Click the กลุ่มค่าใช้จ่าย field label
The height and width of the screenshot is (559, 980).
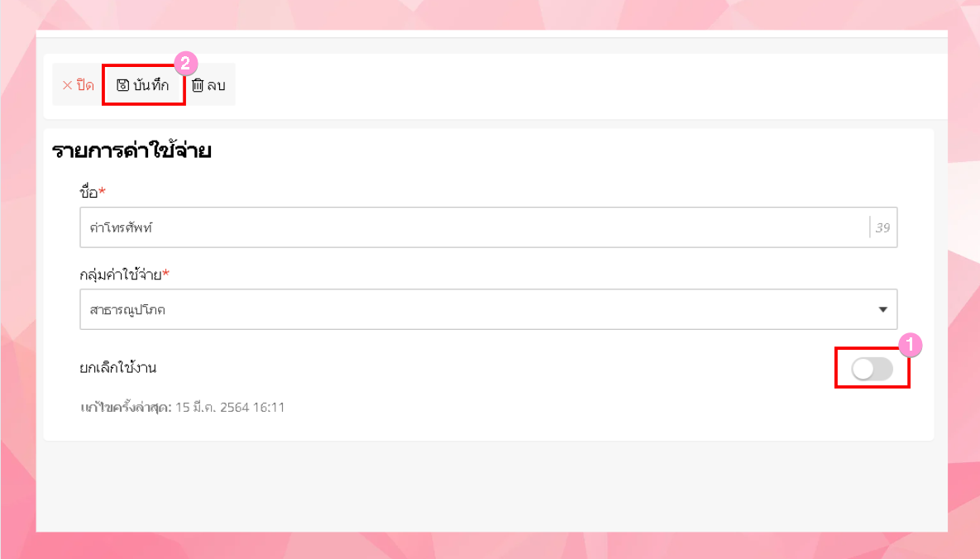point(121,274)
